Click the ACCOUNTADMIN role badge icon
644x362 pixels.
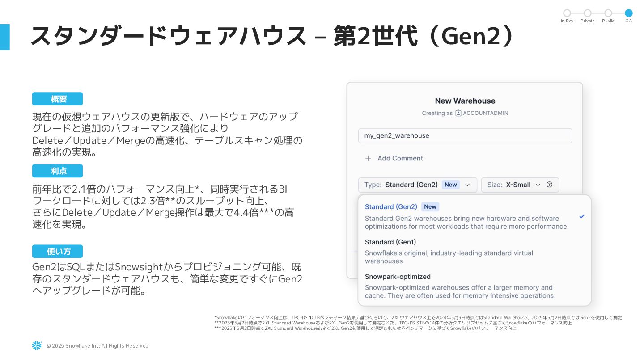(x=458, y=113)
